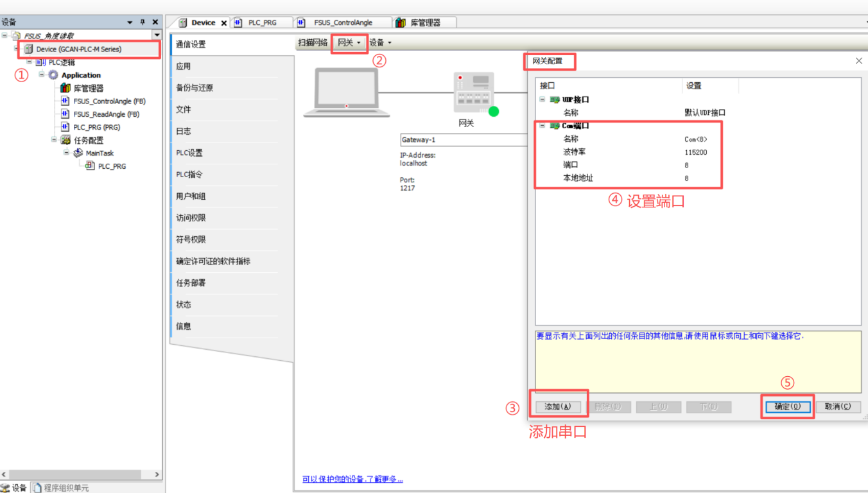Screen dimensions: 868x493
Task: Click the Gateway-1 name field
Action: click(x=462, y=140)
